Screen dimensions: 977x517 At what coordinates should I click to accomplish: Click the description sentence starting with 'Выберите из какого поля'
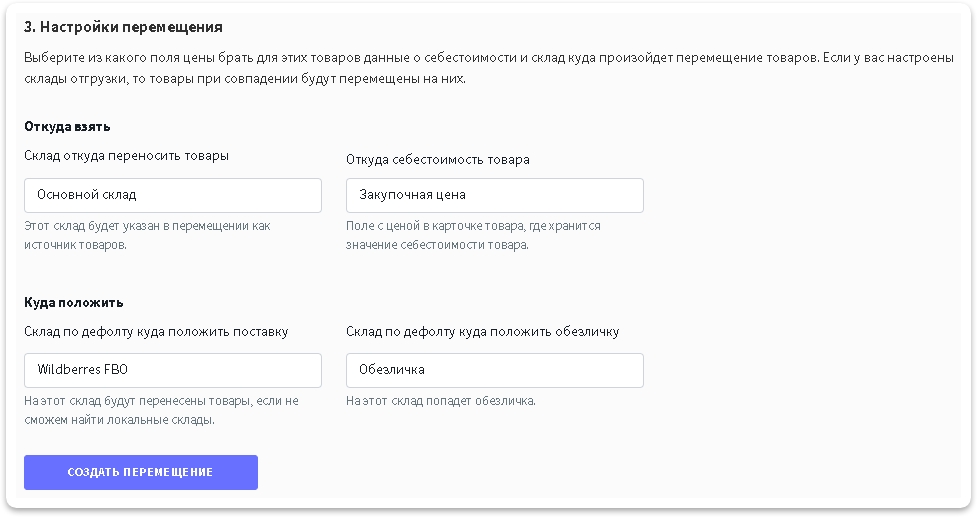click(x=400, y=57)
